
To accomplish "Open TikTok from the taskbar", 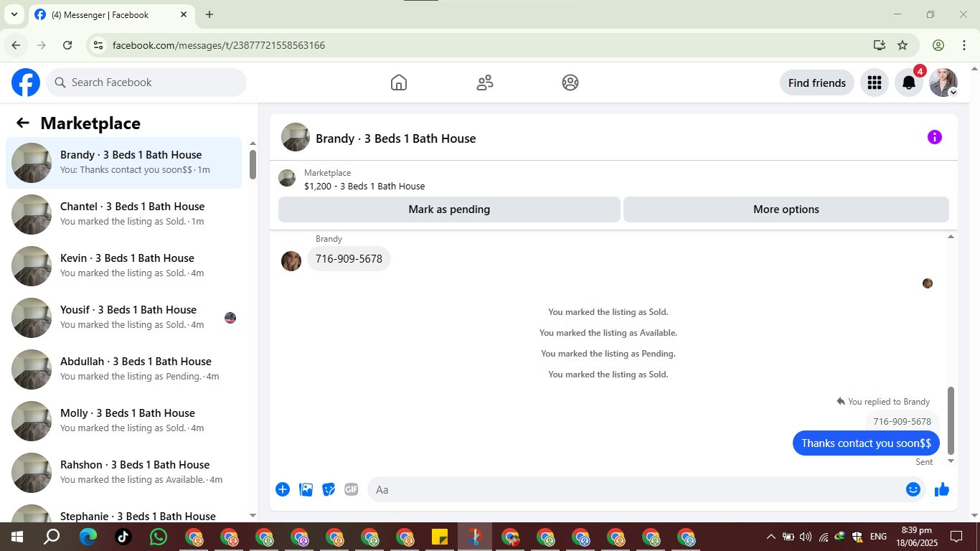I will 123,537.
